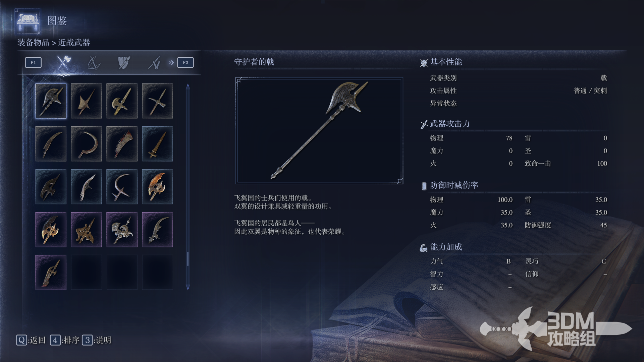Select the Guardian's halberd in first slot
This screenshot has height=362, width=644.
[51, 101]
